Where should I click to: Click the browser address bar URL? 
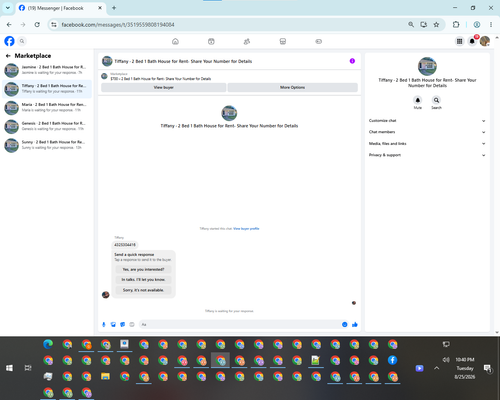118,25
